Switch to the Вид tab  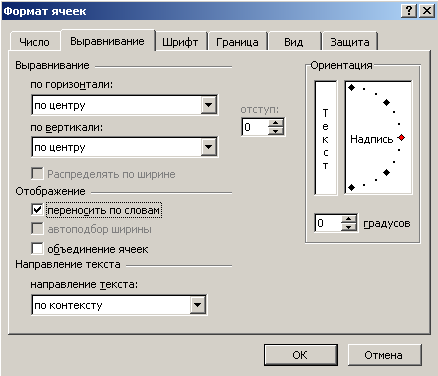[294, 42]
